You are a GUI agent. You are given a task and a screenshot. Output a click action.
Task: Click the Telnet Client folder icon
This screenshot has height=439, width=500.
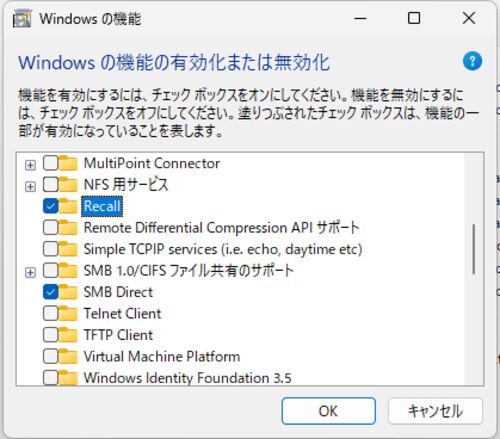(x=68, y=314)
